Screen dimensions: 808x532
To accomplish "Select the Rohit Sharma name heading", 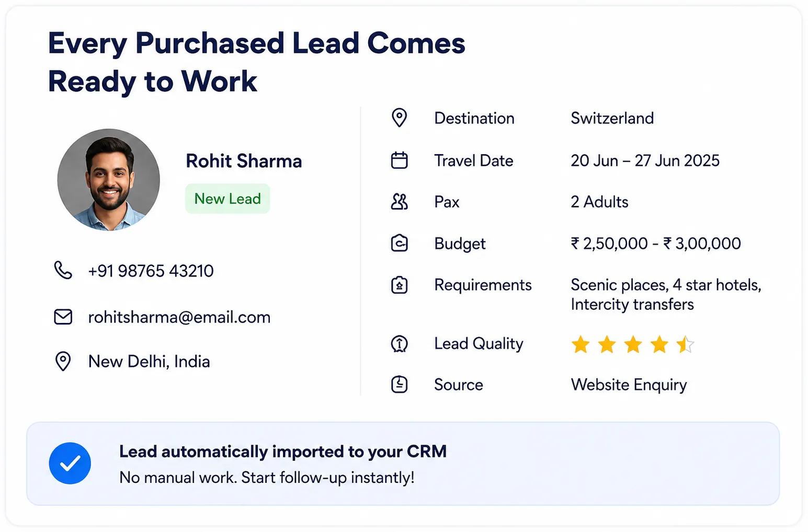I will tap(244, 161).
